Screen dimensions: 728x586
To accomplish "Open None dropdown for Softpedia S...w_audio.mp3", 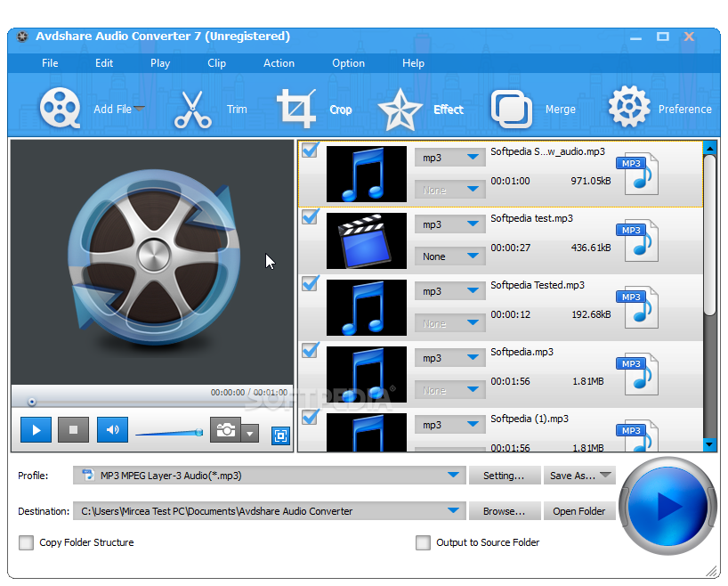I will pyautogui.click(x=450, y=190).
